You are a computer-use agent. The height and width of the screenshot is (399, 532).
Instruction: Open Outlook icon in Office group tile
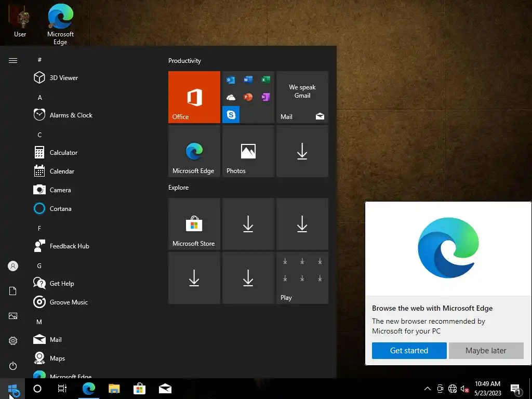tap(231, 80)
